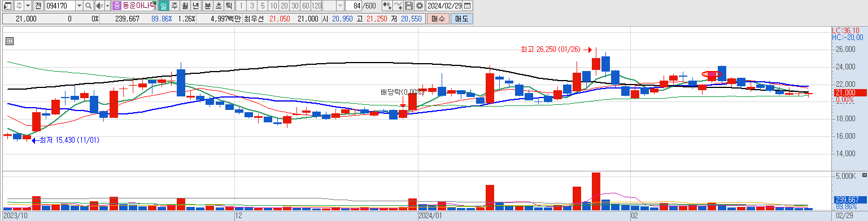Click the 4,997백만 trading value
This screenshot has height=221, width=868.
225,19
